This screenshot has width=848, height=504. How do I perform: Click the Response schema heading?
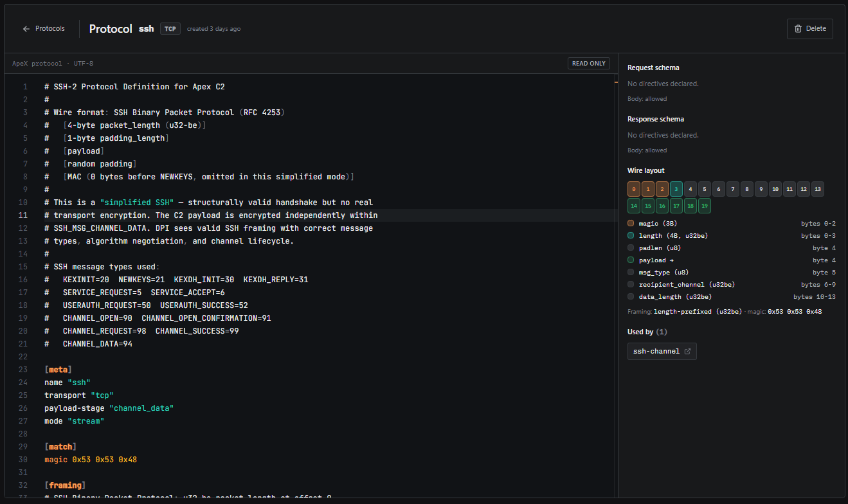656,119
